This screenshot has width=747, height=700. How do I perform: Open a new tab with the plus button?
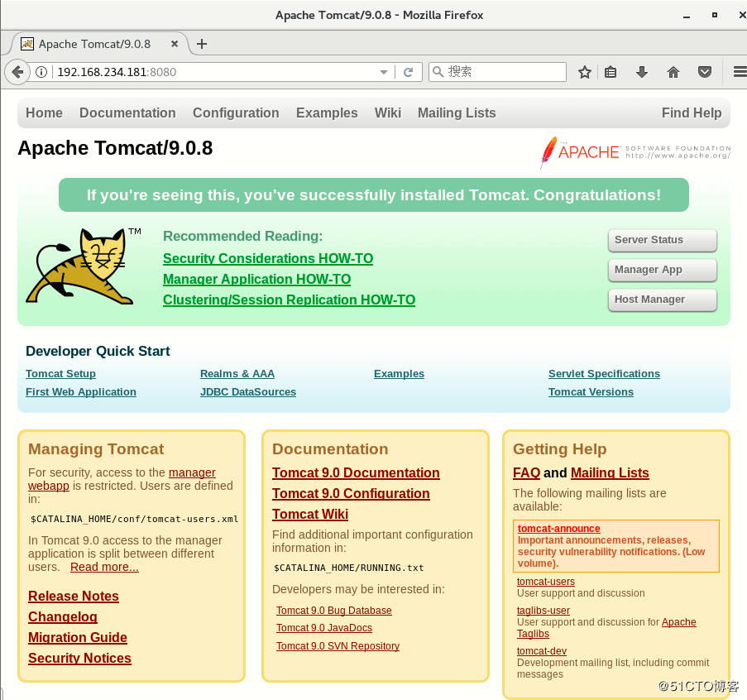[x=202, y=44]
